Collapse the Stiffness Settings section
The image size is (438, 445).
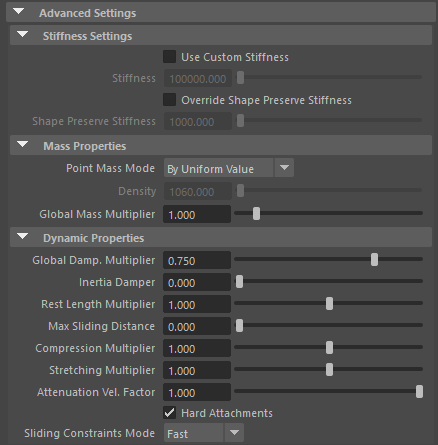(x=22, y=35)
